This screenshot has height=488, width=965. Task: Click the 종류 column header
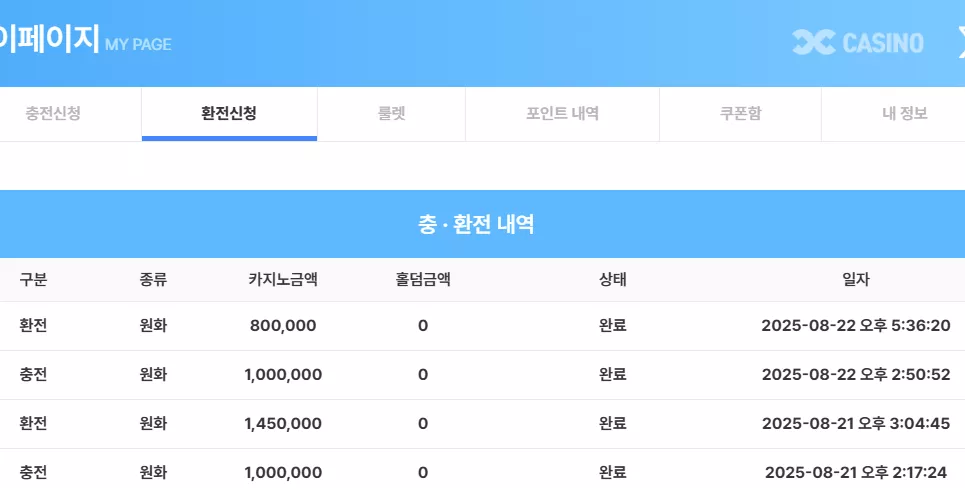pyautogui.click(x=153, y=280)
